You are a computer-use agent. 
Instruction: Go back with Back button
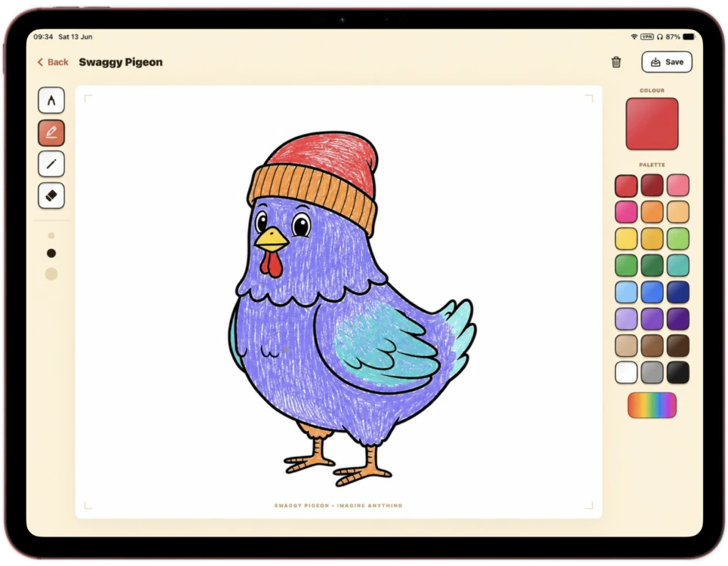(53, 62)
